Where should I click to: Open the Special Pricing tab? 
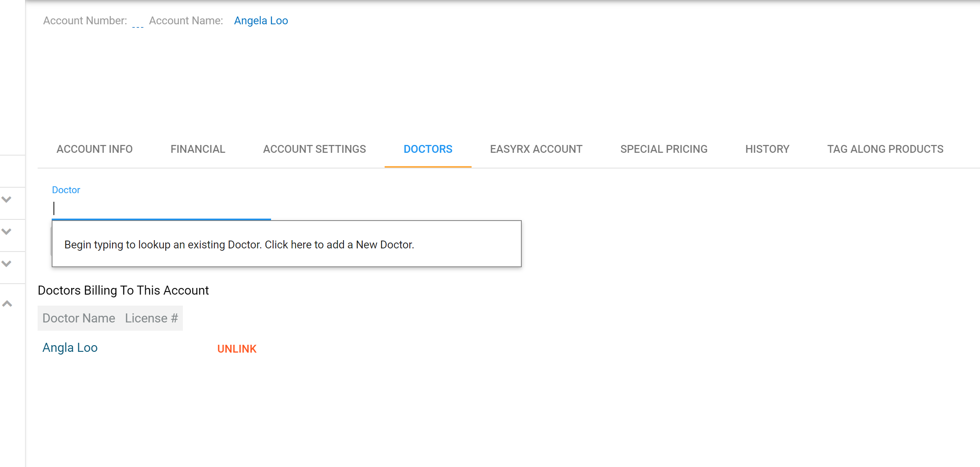(x=664, y=149)
